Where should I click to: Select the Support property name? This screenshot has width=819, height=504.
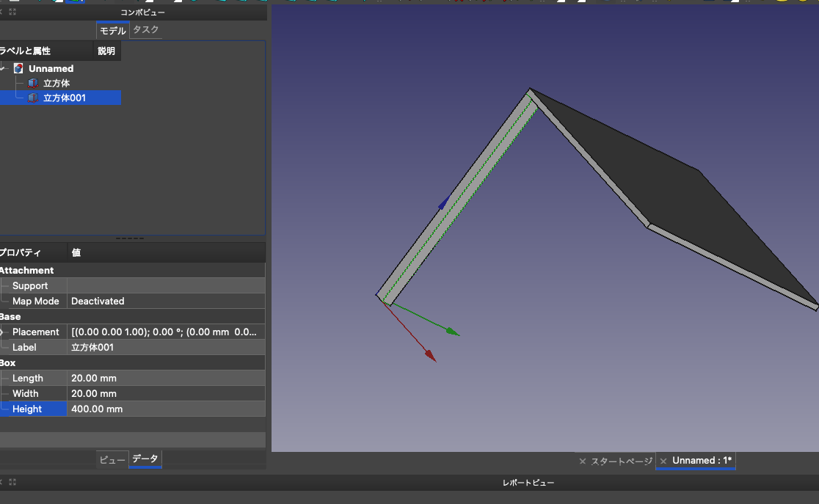30,285
